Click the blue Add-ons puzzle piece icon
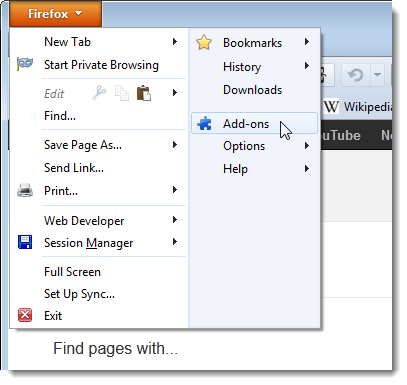Screen dimensions: 407x385 point(204,124)
